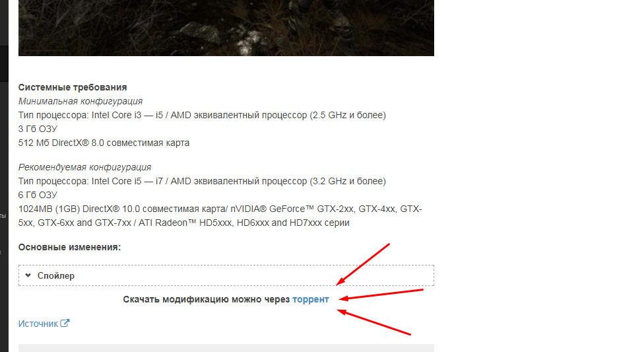Click the external-link icon beside Источник
Viewport: 644px width, 352px height.
coord(65,323)
